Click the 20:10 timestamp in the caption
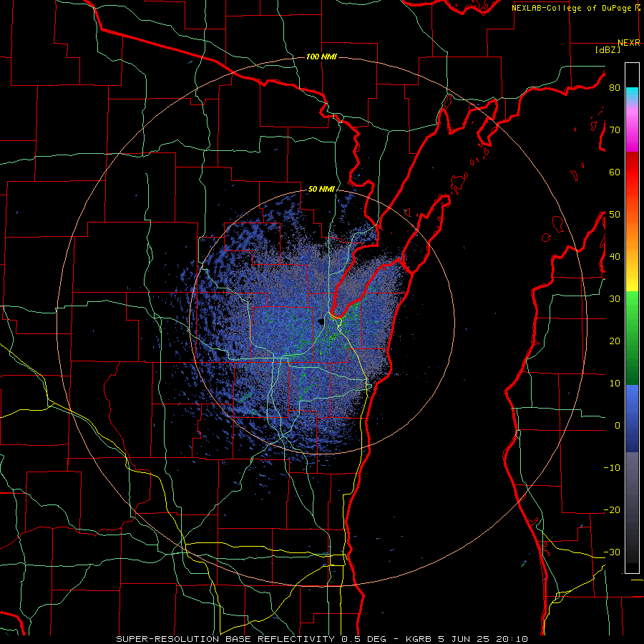This screenshot has height=644, width=644. [x=512, y=639]
